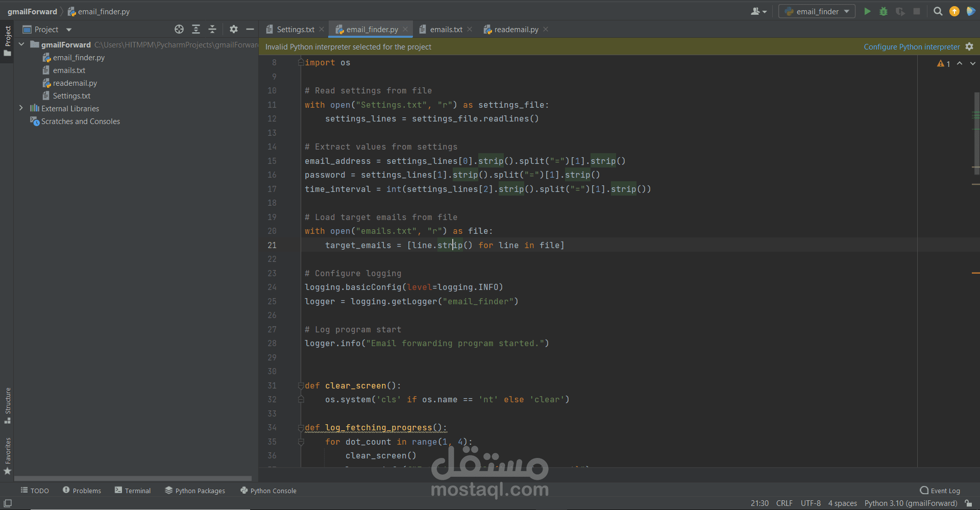This screenshot has width=980, height=510.
Task: Fold the for loop at line 35
Action: (301, 442)
